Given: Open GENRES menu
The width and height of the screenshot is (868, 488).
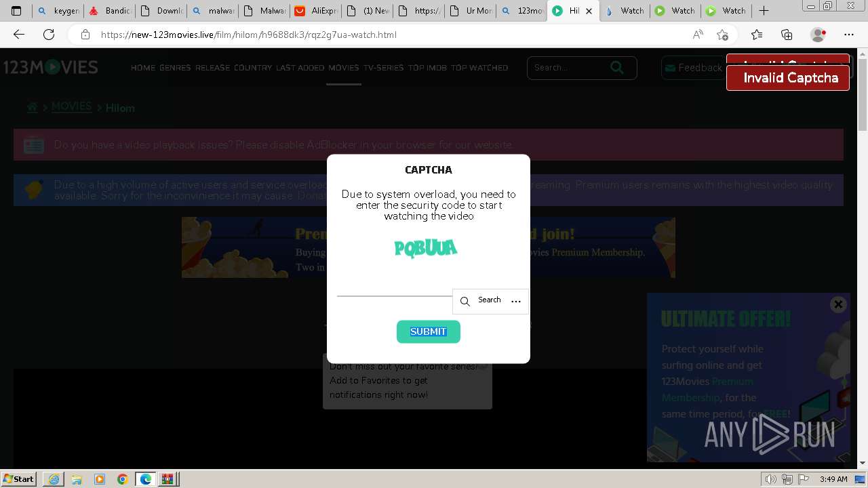Looking at the screenshot, I should coord(175,68).
